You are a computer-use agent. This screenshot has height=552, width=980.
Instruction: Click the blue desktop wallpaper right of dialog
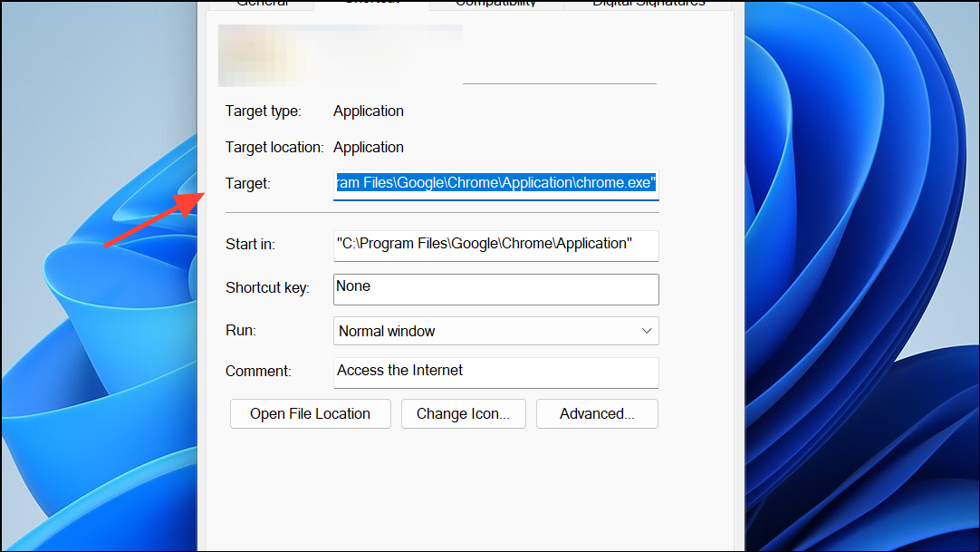(x=860, y=272)
